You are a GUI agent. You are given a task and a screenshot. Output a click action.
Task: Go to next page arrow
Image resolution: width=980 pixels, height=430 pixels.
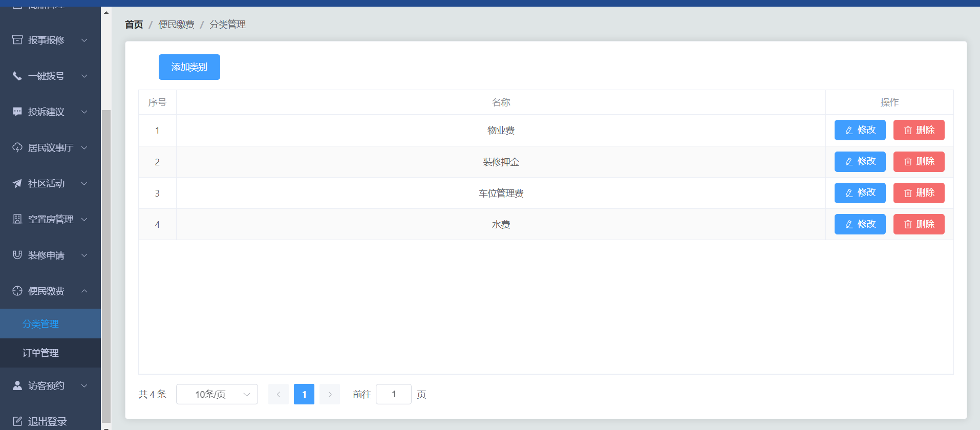330,394
